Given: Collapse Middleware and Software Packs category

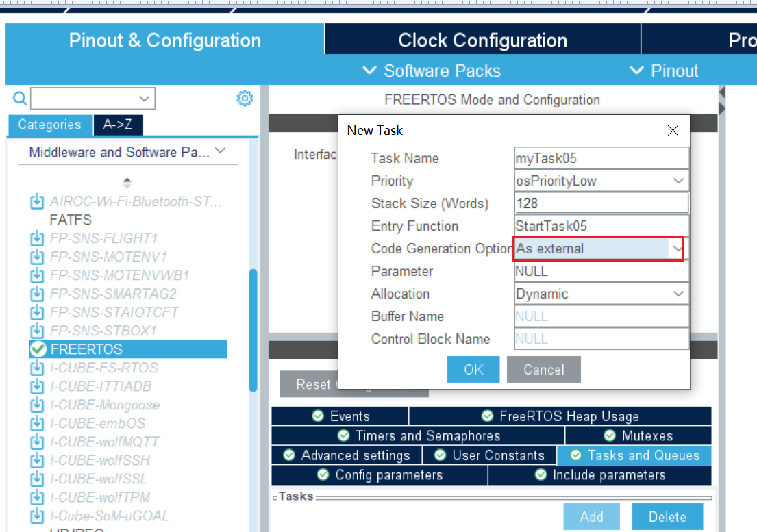Looking at the screenshot, I should pos(220,151).
